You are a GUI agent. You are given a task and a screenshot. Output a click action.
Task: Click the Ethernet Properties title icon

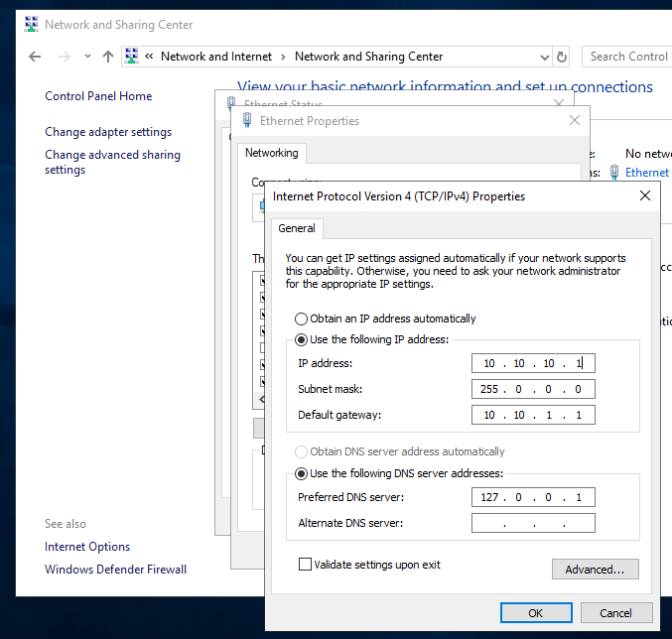click(247, 120)
